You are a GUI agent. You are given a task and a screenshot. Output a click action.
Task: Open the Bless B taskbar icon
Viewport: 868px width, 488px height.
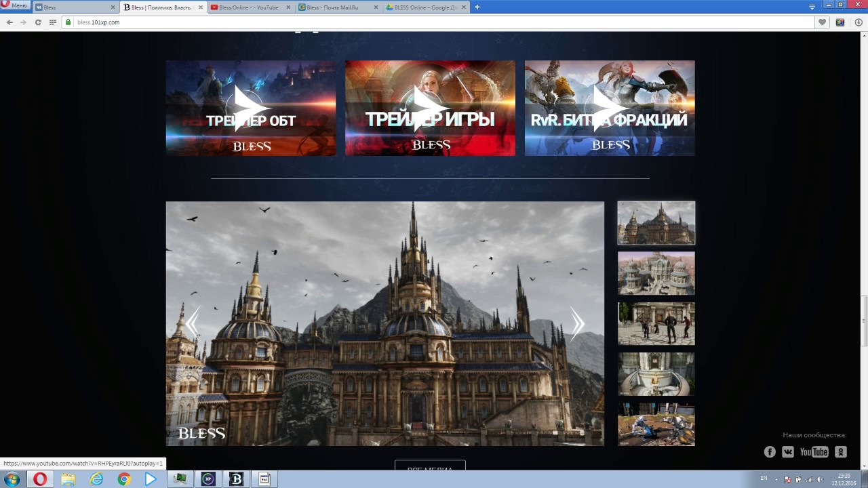(x=236, y=479)
